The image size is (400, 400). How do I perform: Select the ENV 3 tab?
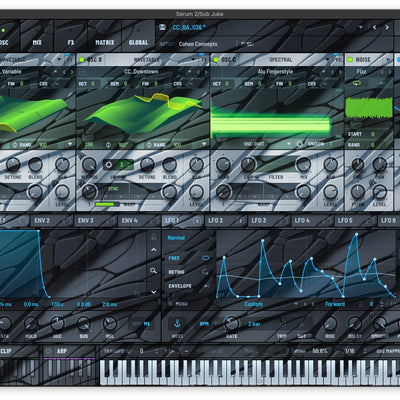tap(95, 220)
